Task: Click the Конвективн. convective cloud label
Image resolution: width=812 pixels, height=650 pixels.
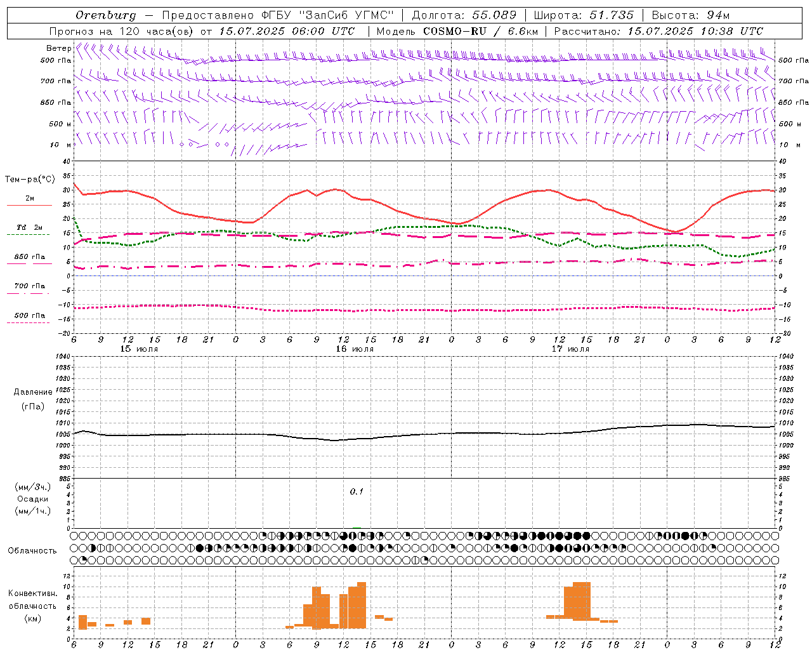Action: pos(32,594)
